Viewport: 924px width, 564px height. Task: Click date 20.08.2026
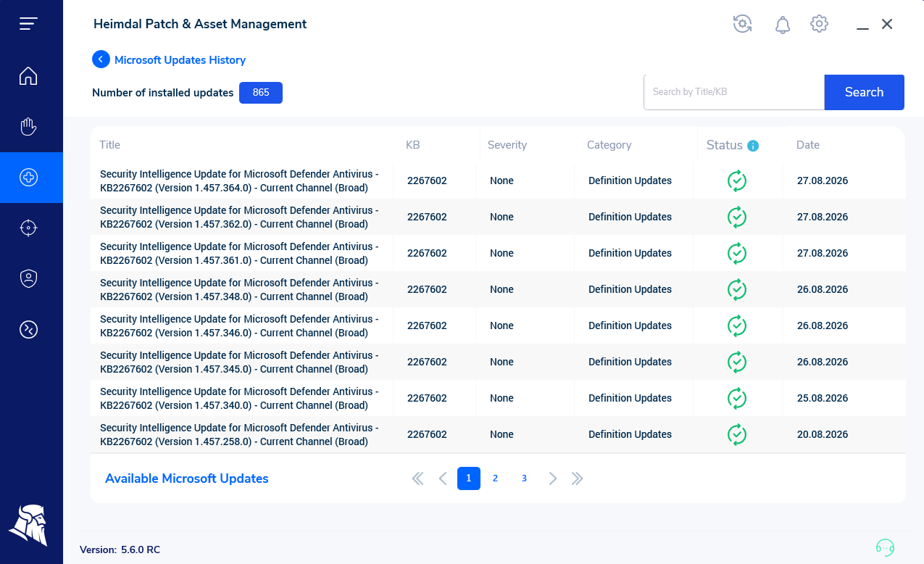coord(823,434)
